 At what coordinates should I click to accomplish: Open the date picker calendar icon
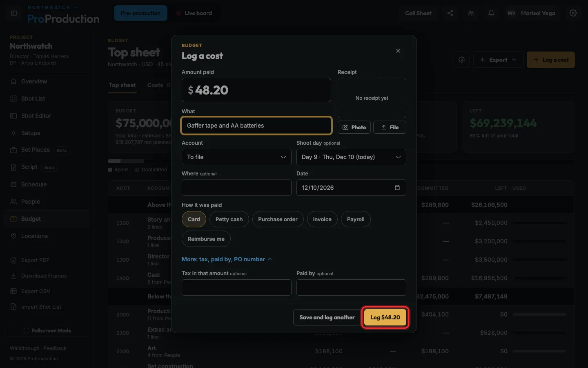click(x=397, y=188)
